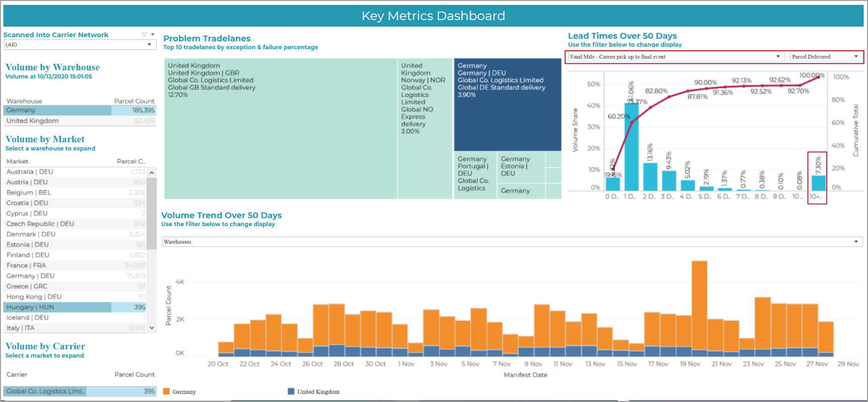Viewport: 868px width, 402px height.
Task: Click the tallest 1 Day lead time bar
Action: [631, 147]
